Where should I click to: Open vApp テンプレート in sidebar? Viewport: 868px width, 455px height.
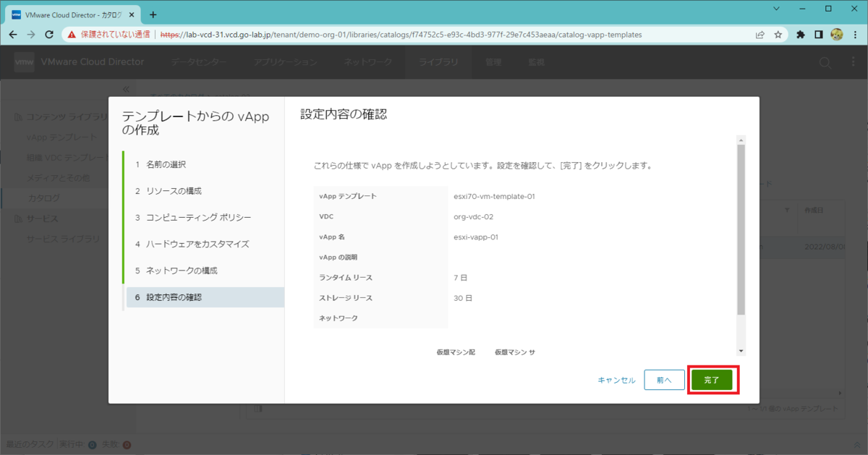click(x=61, y=137)
